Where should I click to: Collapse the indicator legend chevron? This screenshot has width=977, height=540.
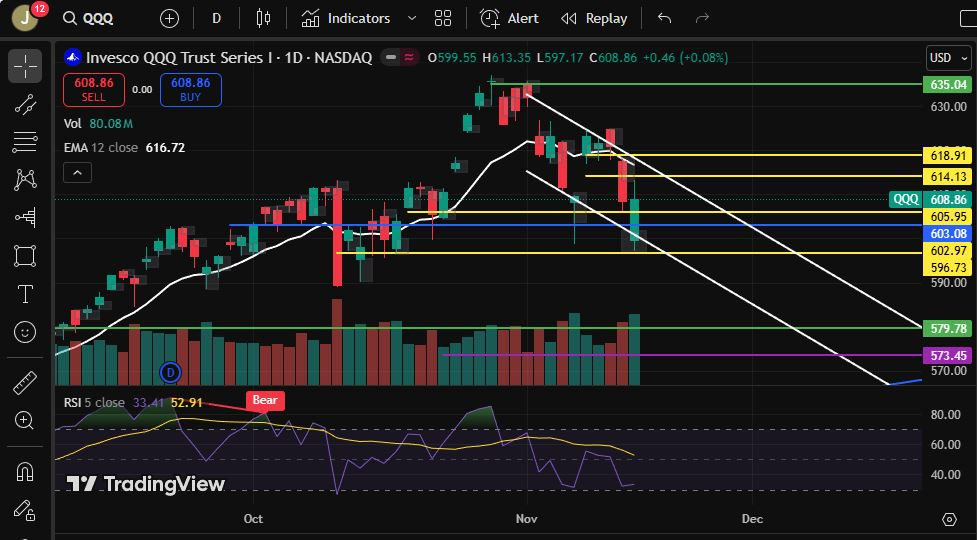[77, 173]
